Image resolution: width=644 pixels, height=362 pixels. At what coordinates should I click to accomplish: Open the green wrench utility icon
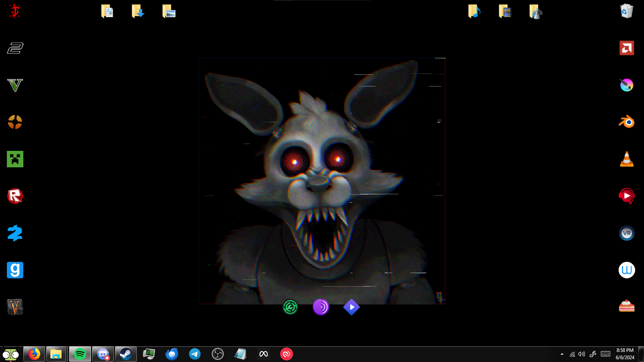click(x=291, y=307)
